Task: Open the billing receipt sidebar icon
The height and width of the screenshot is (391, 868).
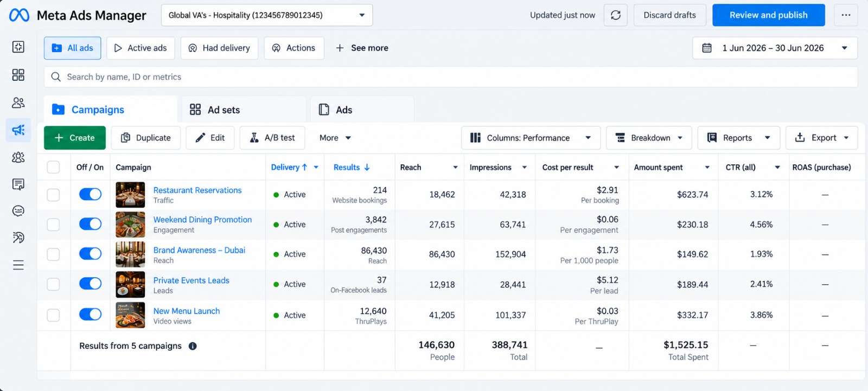Action: pos(18,184)
